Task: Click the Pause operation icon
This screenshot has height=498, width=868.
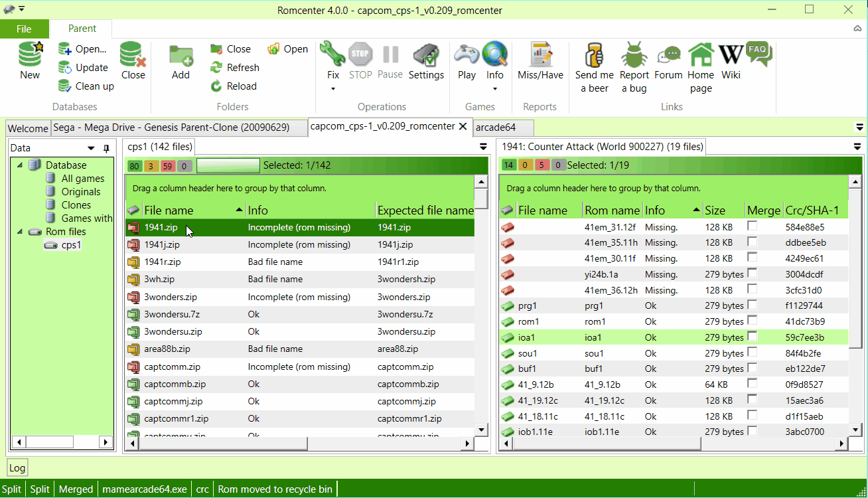Action: pyautogui.click(x=390, y=54)
